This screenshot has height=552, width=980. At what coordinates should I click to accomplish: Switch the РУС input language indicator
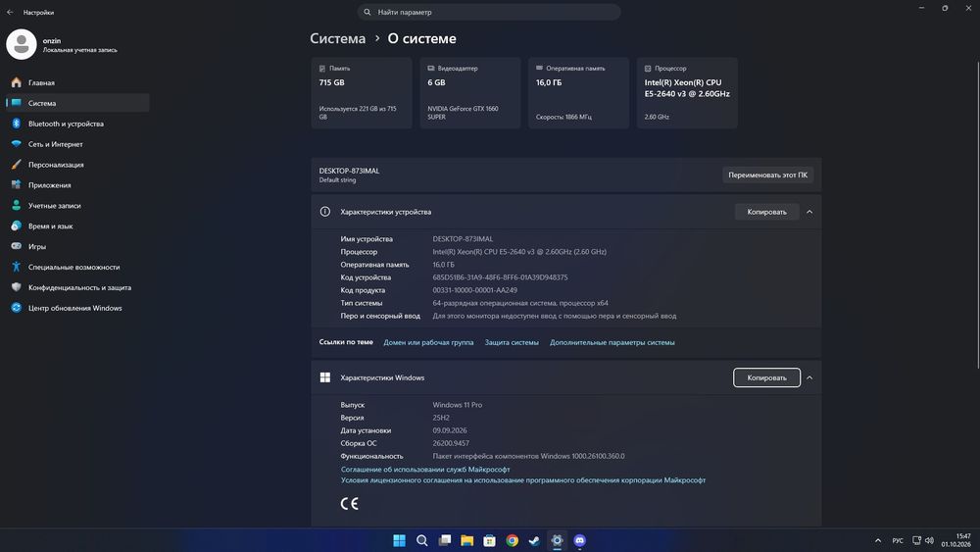[898, 541]
